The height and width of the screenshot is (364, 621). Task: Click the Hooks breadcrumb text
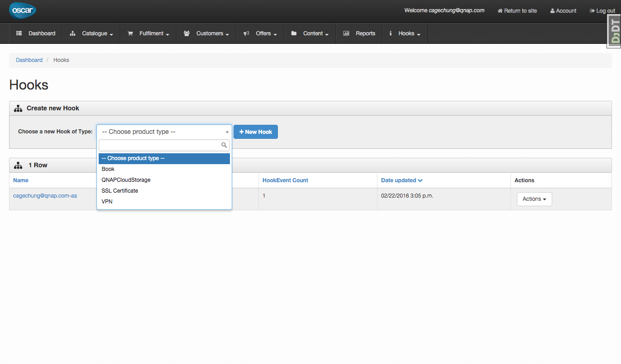pyautogui.click(x=61, y=60)
